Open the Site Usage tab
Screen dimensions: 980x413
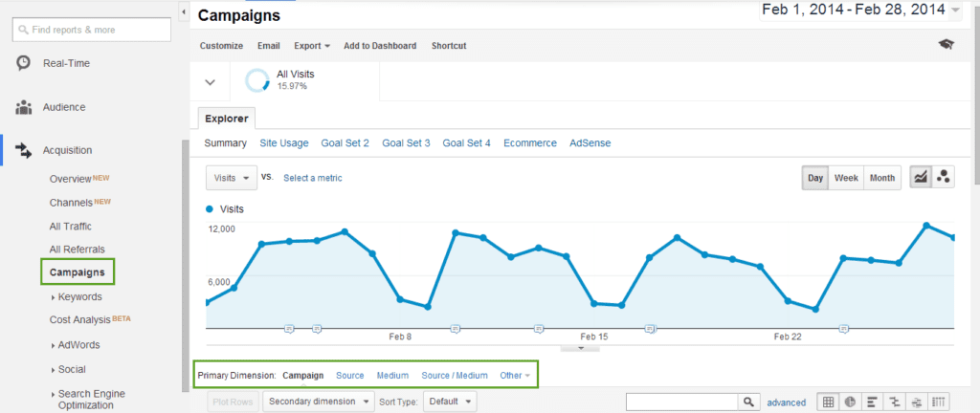click(283, 142)
